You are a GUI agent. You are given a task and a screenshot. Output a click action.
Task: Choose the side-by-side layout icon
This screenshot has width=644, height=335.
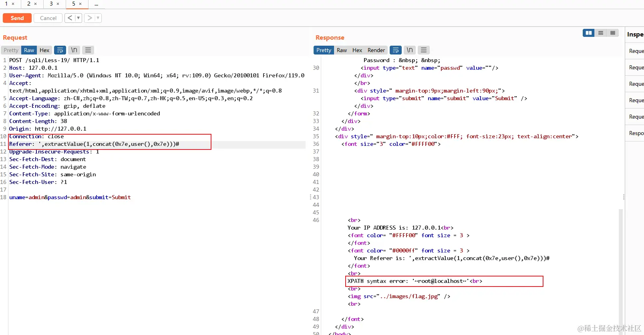589,33
